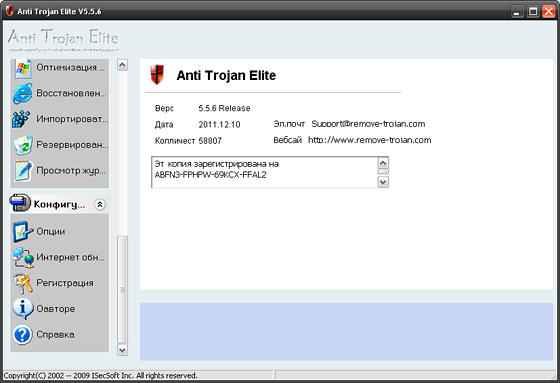Click the Support@remove-trojan.com email address
Viewport: 560px width, 383px height.
click(x=368, y=124)
